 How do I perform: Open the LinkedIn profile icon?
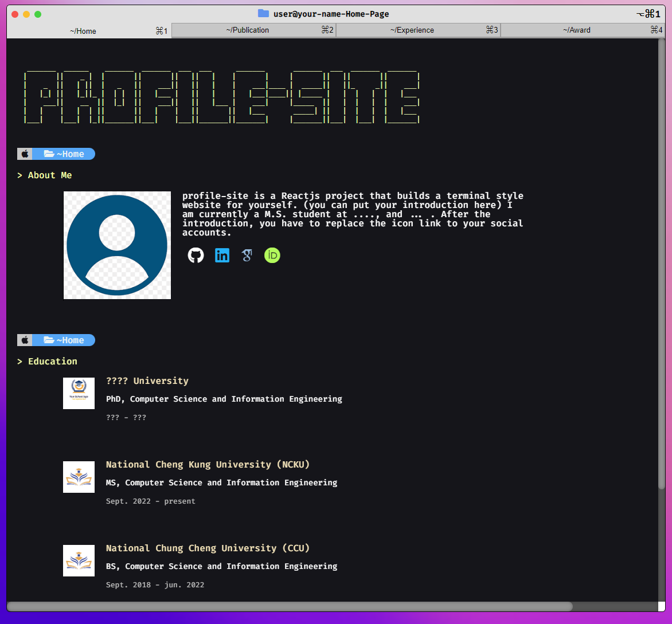[222, 255]
